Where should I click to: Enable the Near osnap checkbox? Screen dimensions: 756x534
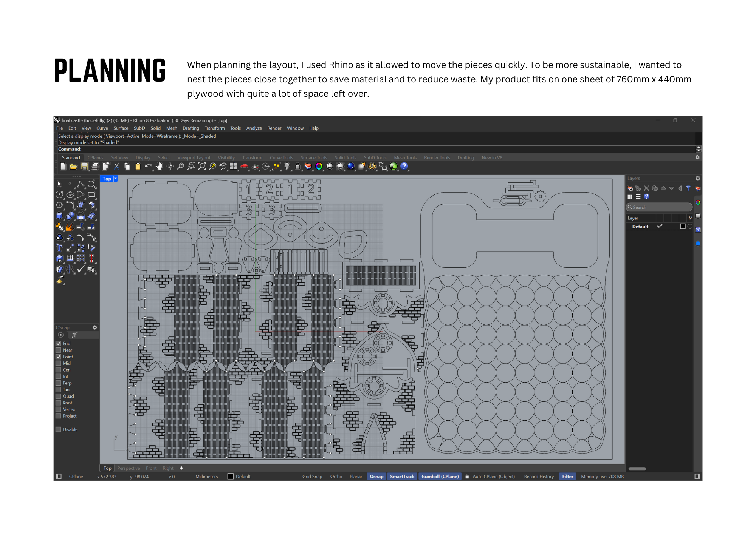[x=59, y=350]
